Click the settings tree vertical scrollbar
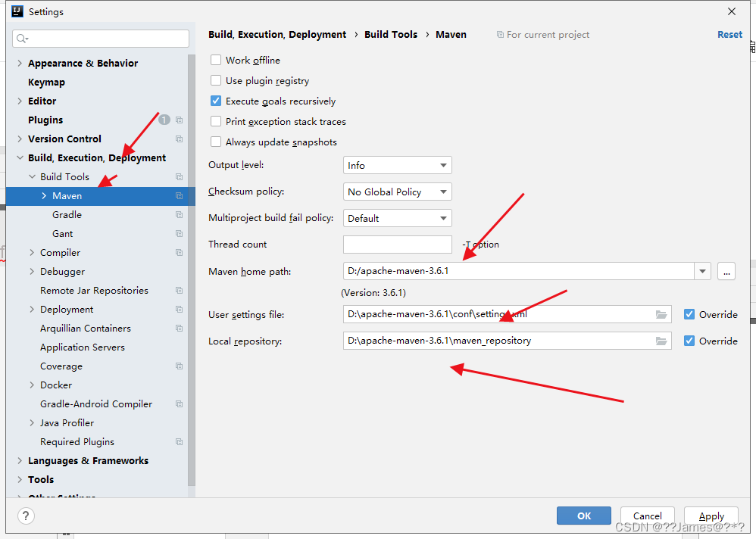The height and width of the screenshot is (539, 756). [192, 269]
